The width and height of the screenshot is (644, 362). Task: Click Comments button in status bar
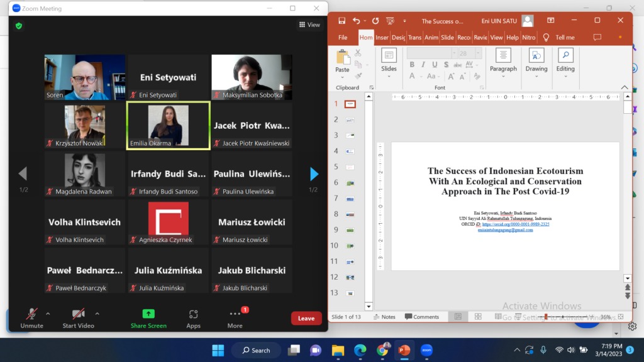(x=422, y=317)
